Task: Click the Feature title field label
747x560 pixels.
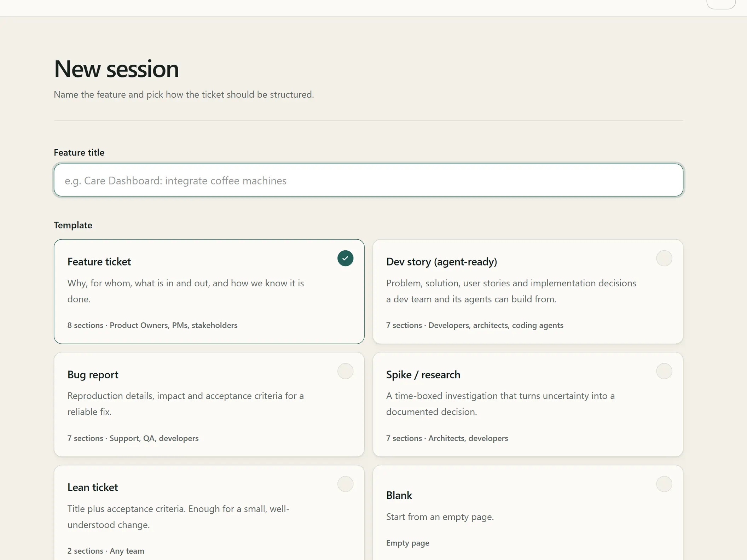Action: (x=79, y=152)
